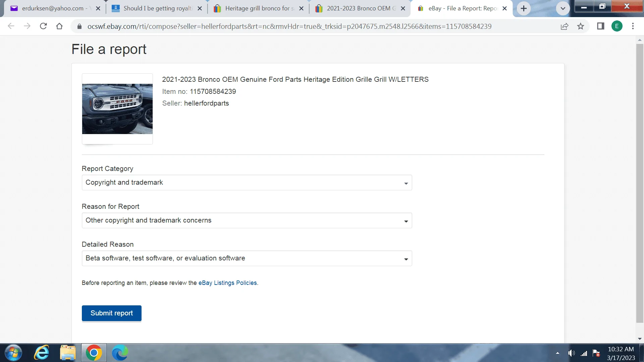The height and width of the screenshot is (362, 644).
Task: Open the volume control speaker icon
Action: coord(571,353)
